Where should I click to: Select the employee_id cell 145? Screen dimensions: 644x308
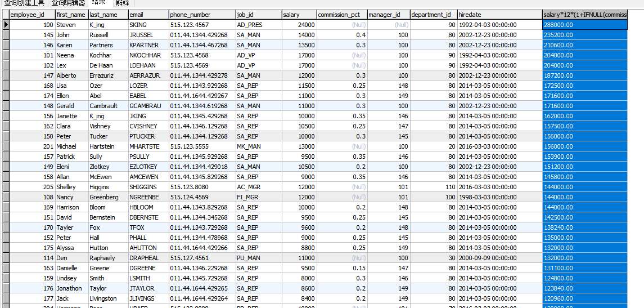coord(32,35)
